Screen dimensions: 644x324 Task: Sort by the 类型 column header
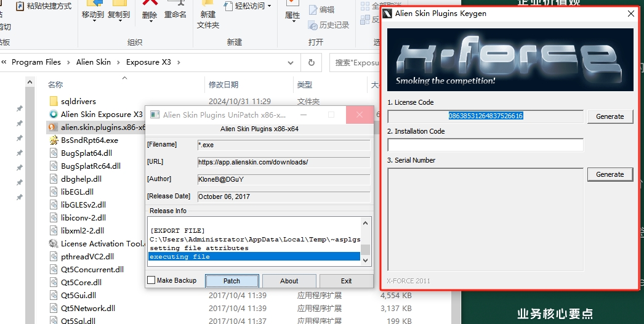tap(305, 85)
